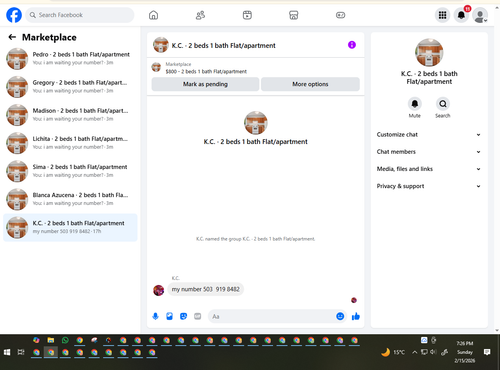500x370 pixels.
Task: Select the K.C. conversation in the list
Action: [70, 227]
